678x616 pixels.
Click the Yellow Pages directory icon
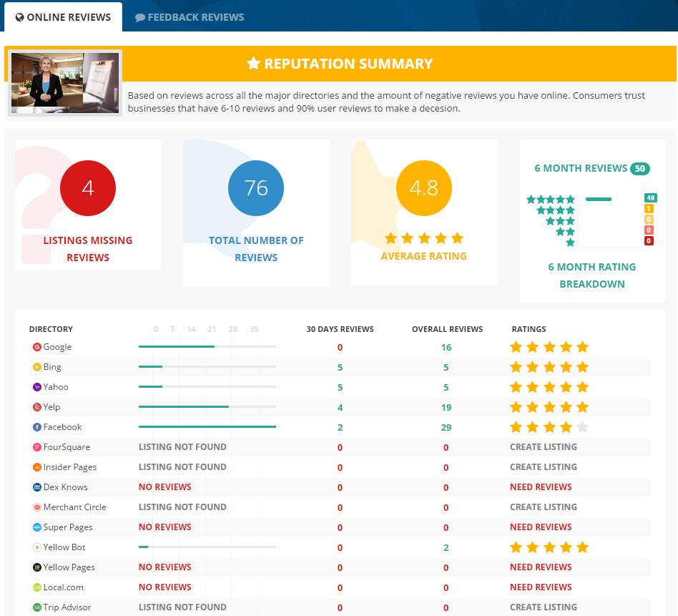click(37, 567)
